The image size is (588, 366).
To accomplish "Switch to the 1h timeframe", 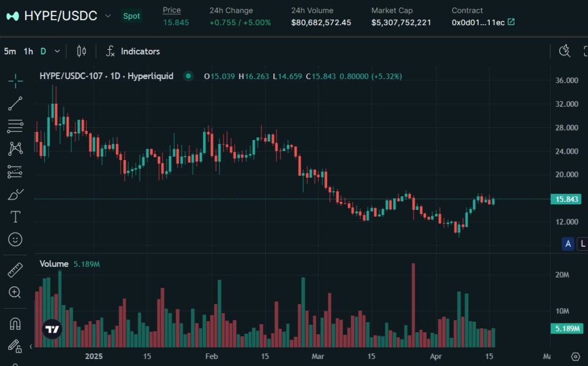I will coord(29,51).
